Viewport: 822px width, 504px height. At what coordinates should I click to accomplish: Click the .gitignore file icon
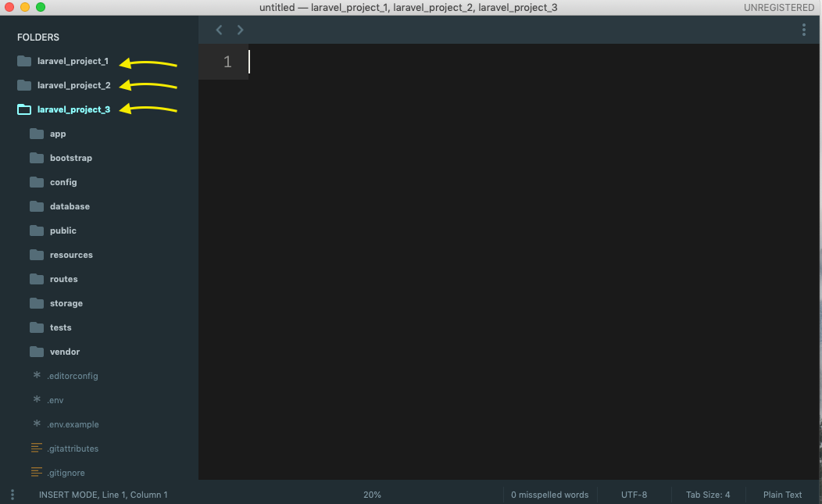coord(36,473)
